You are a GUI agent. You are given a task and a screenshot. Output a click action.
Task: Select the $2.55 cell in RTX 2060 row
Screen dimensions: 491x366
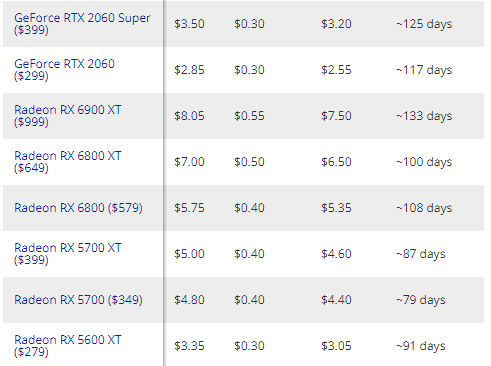336,70
